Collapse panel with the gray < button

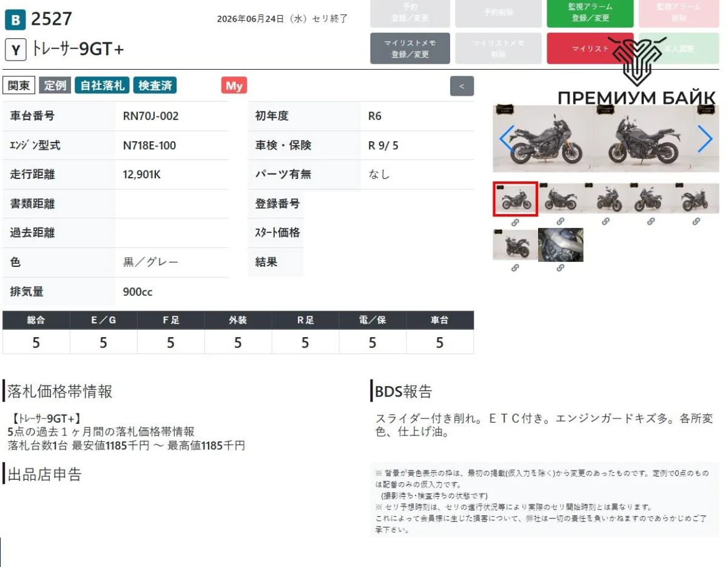coord(462,86)
